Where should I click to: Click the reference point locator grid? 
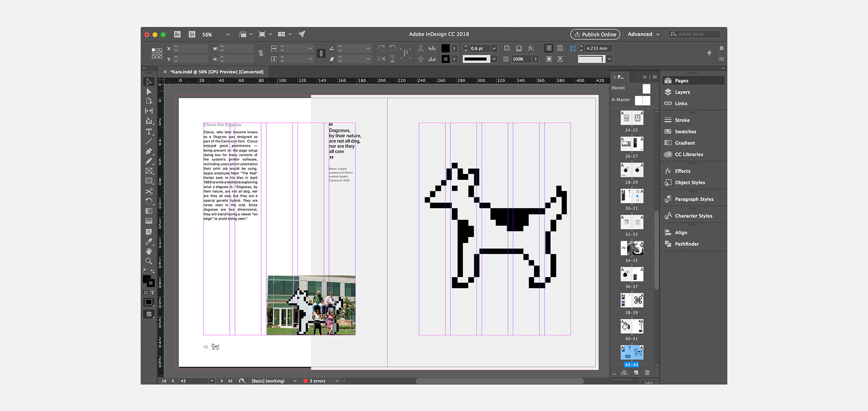tap(157, 53)
